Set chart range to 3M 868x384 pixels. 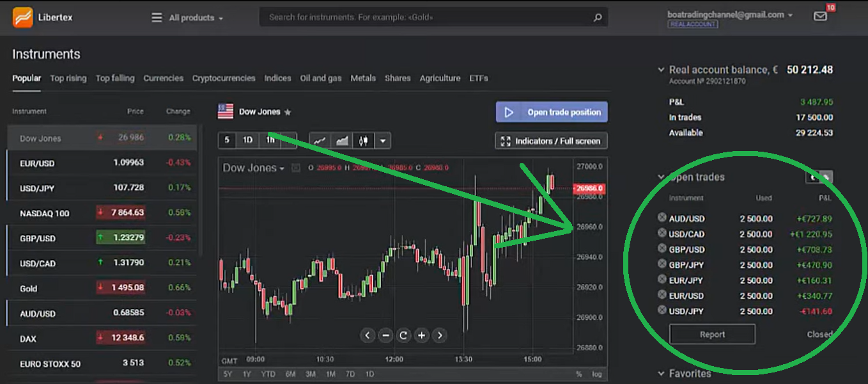click(311, 374)
